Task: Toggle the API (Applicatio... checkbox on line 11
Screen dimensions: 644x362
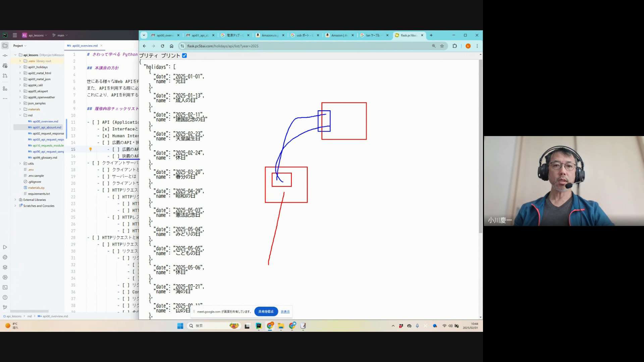Action: tap(96, 122)
